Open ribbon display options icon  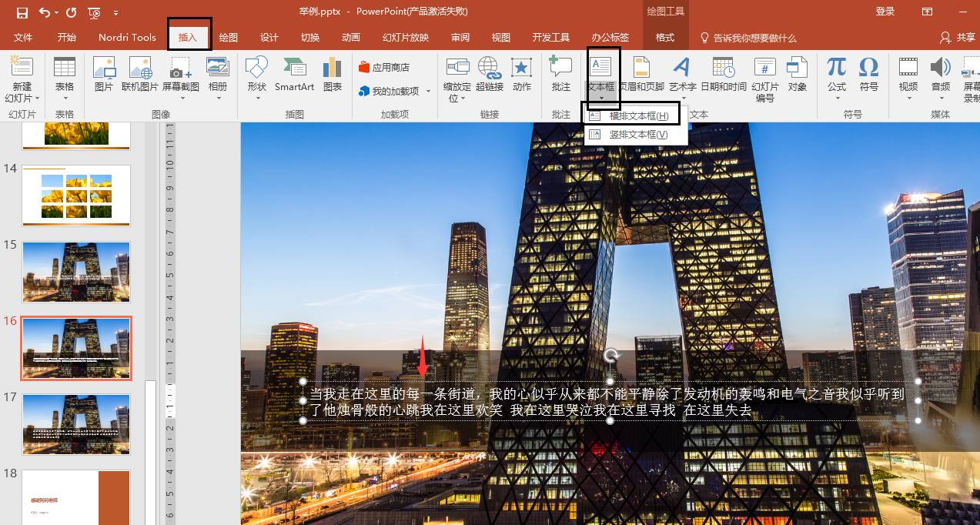(928, 12)
